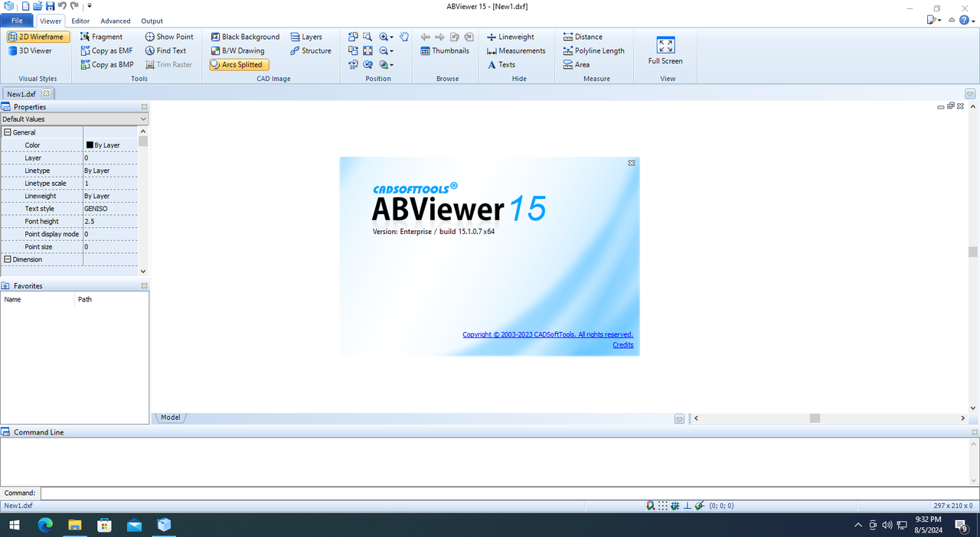Open layout list dropdown beside Model tab
Image resolution: width=980 pixels, height=537 pixels.
click(x=679, y=418)
